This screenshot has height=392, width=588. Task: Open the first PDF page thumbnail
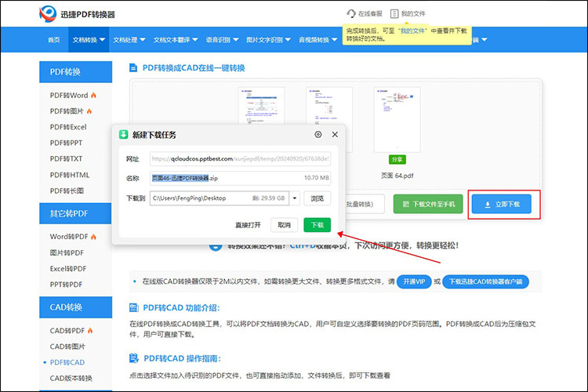(261, 106)
